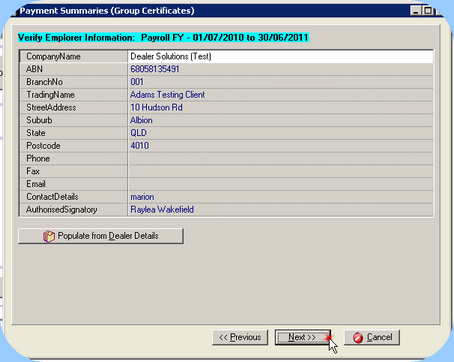This screenshot has width=454, height=362.
Task: Click the red Cancel icon
Action: pyautogui.click(x=358, y=338)
